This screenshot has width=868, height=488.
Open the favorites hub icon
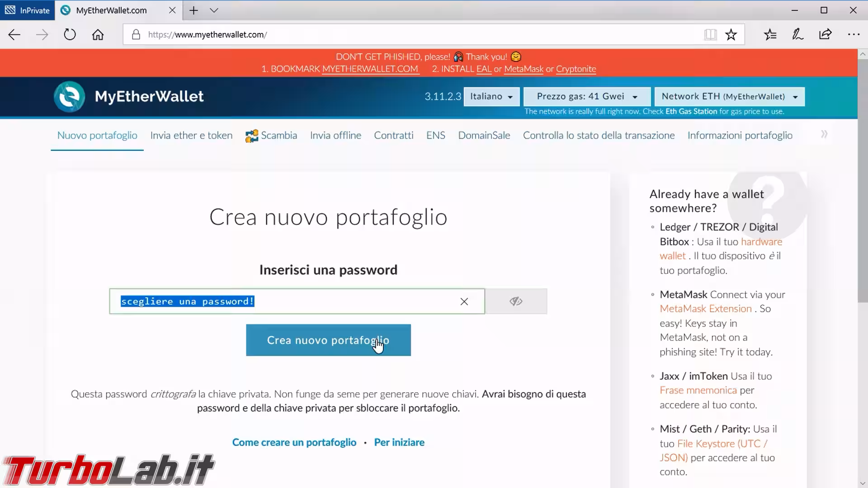[770, 34]
